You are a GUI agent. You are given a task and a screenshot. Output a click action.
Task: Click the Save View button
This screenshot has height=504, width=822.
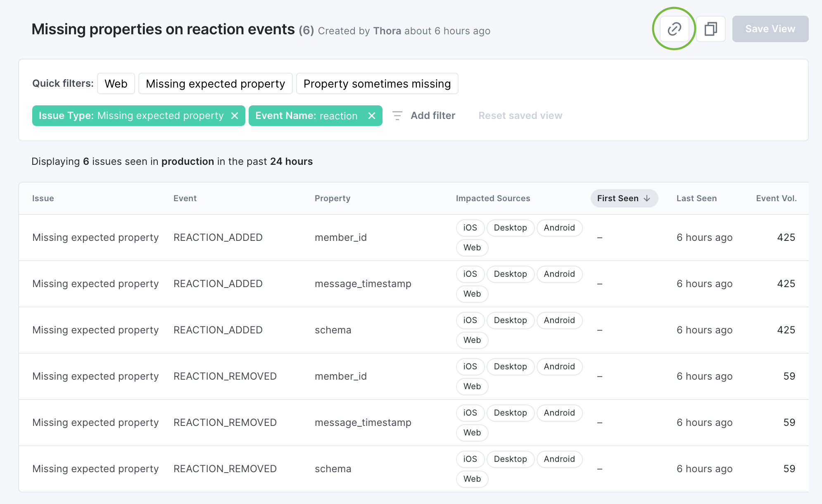[770, 29]
